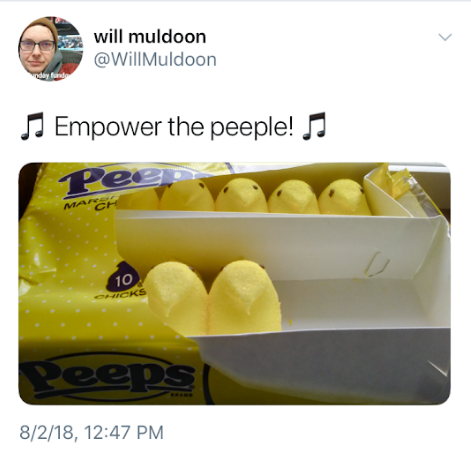The height and width of the screenshot is (458, 471).
Task: Click the music note emoji after peeple!
Action: 314,126
